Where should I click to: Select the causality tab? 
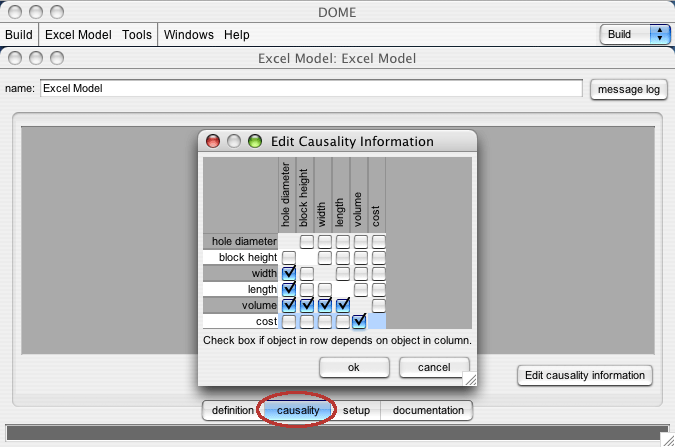[x=298, y=410]
